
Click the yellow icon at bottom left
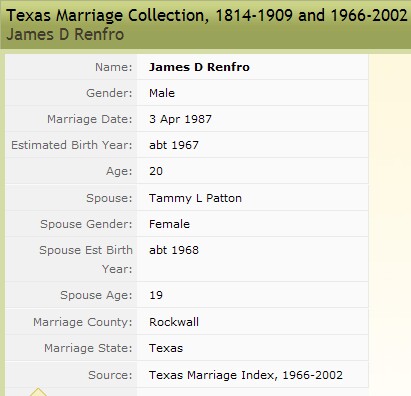click(x=38, y=392)
